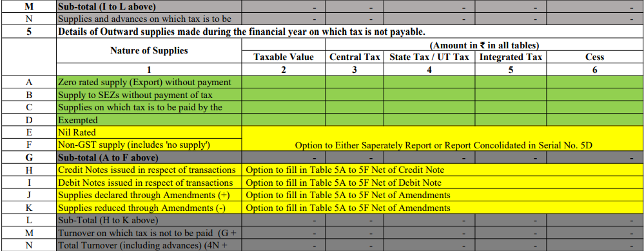Click Integrated Tax cell in the Exempted row

[x=511, y=120]
